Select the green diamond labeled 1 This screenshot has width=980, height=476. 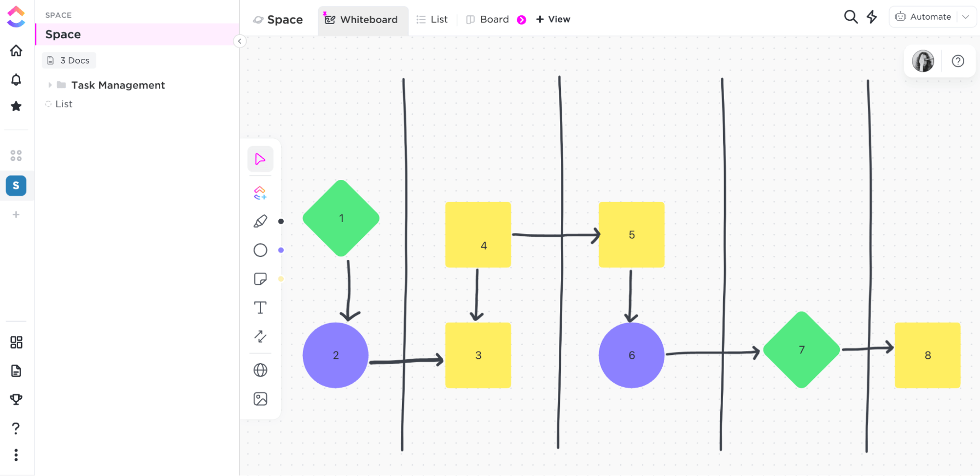[x=341, y=218]
